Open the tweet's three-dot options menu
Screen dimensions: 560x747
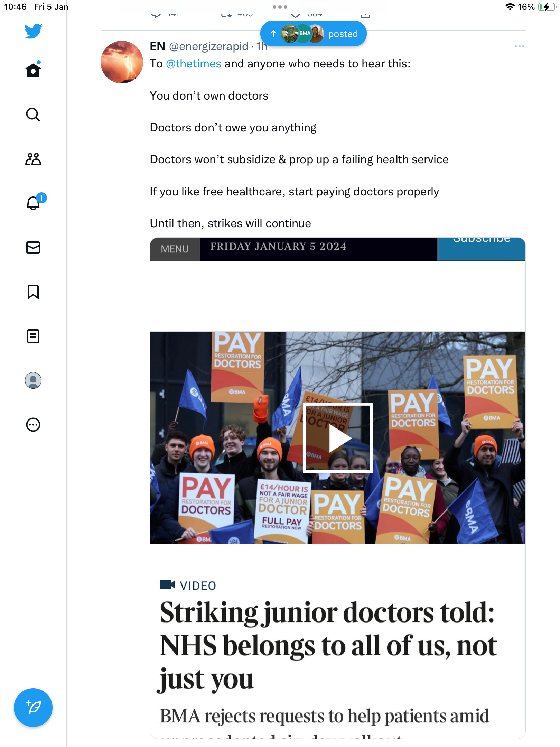(x=519, y=46)
